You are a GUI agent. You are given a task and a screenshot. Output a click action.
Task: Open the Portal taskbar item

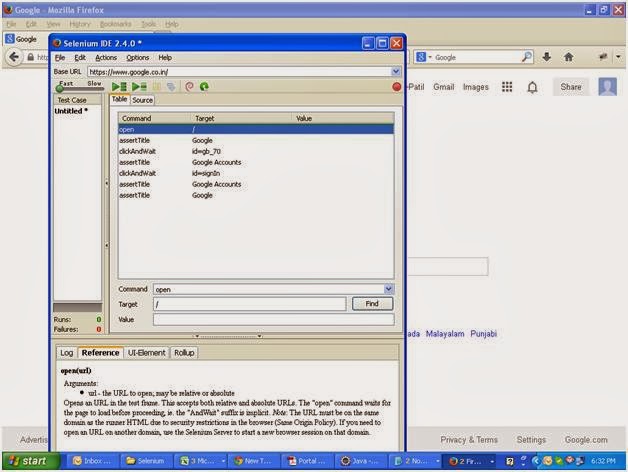(306, 461)
